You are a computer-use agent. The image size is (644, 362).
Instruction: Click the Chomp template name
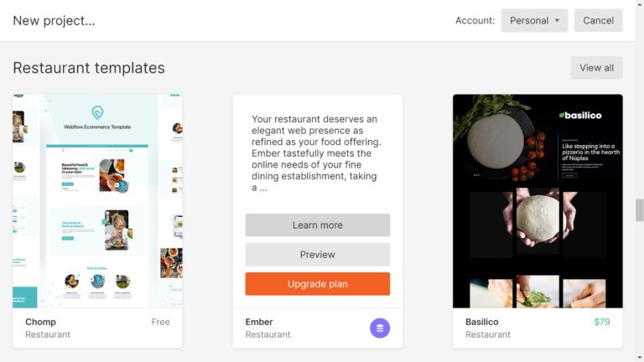click(40, 322)
